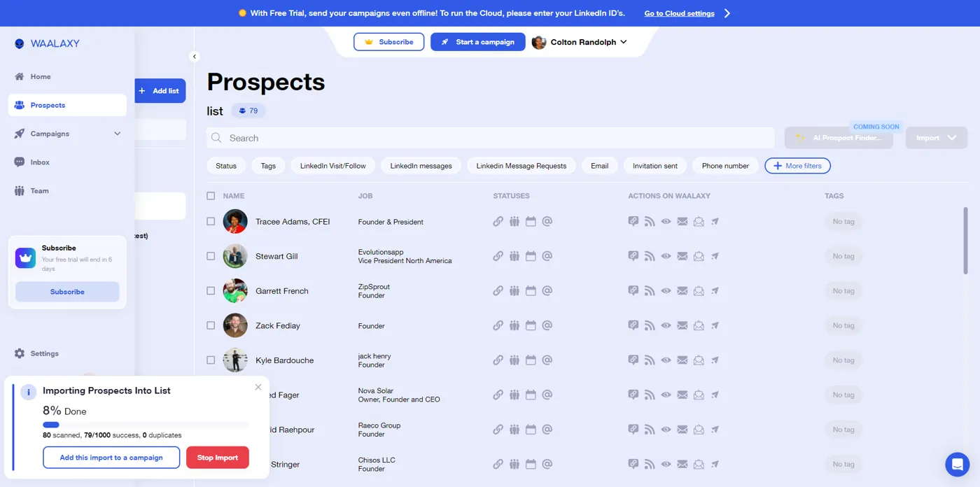Click the purple crown Subscribe icon in sidebar card

coord(25,257)
